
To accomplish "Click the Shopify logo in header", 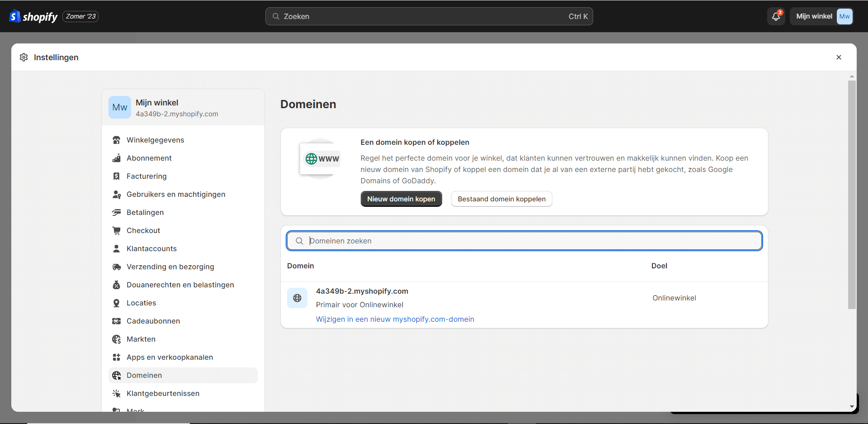I will (33, 16).
